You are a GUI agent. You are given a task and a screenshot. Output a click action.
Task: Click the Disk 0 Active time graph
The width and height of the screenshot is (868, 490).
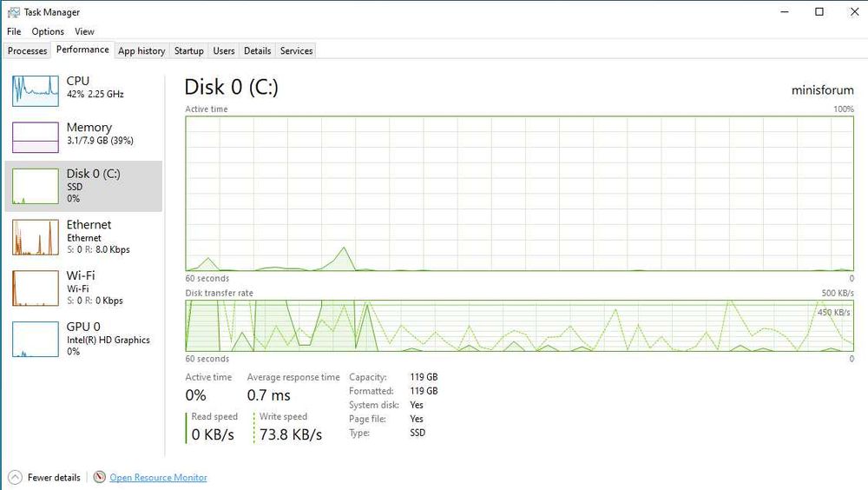click(519, 193)
